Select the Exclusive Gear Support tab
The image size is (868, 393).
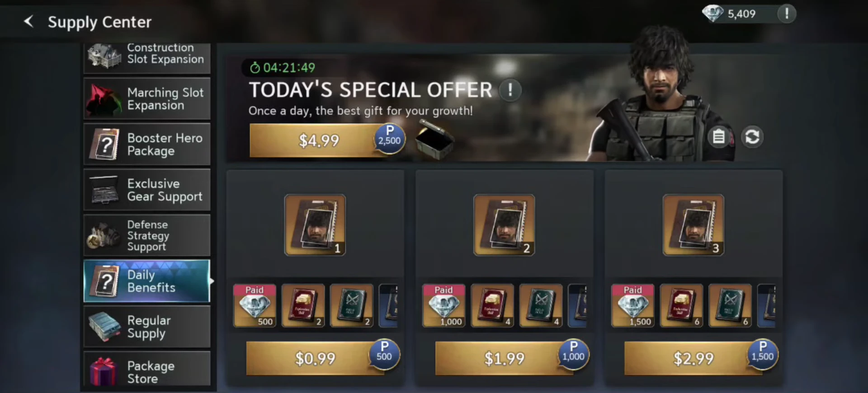pyautogui.click(x=147, y=190)
